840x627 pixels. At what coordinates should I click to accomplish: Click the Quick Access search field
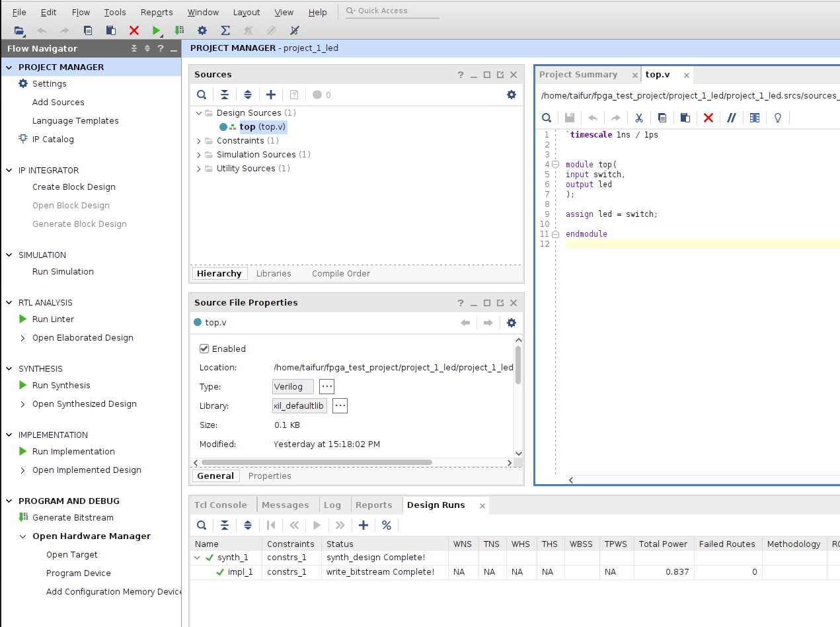[x=393, y=11]
